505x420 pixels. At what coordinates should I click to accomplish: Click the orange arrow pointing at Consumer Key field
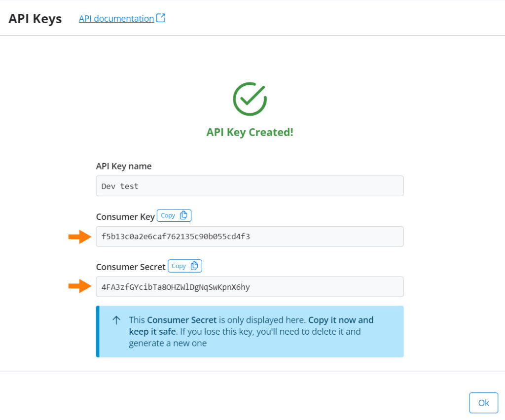82,237
